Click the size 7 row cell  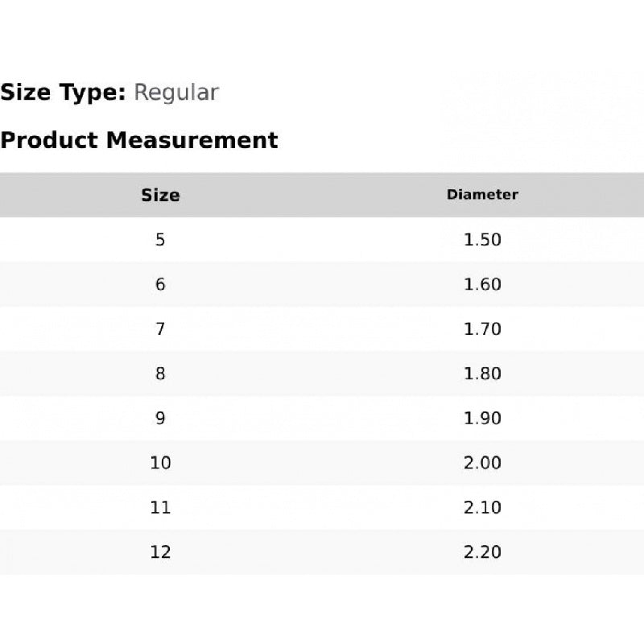pyautogui.click(x=160, y=329)
